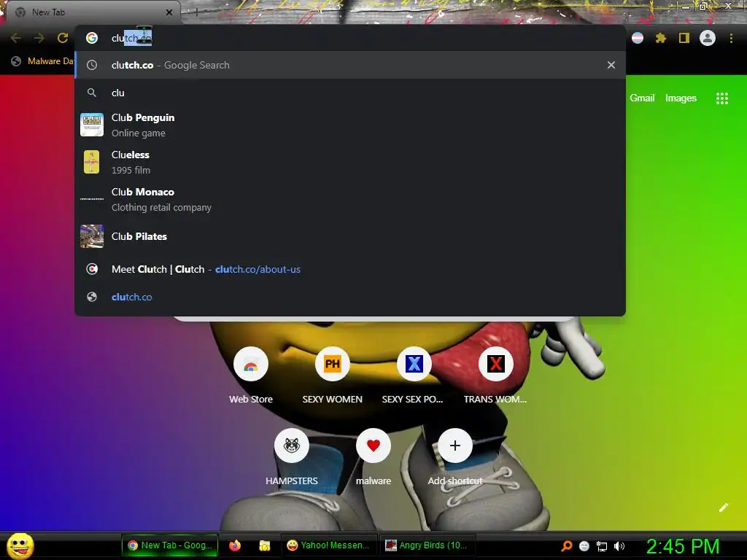Open the file explorer taskbar icon
This screenshot has width=747, height=560.
264,545
